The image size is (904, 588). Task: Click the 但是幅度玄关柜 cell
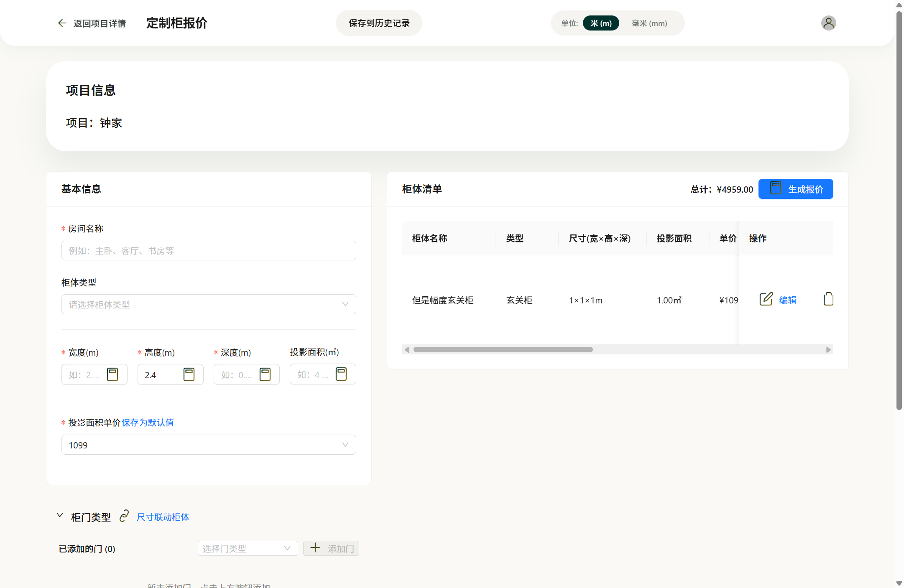click(x=443, y=300)
